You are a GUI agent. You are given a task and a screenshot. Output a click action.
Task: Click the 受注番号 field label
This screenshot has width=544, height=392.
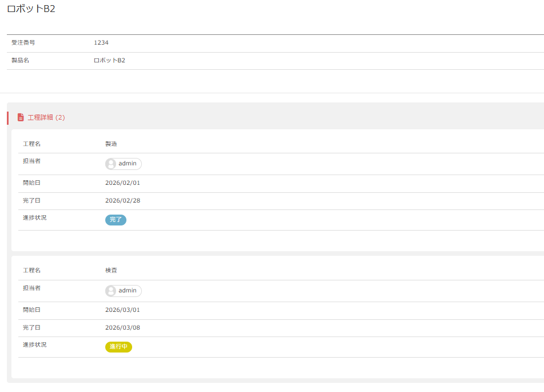click(23, 43)
